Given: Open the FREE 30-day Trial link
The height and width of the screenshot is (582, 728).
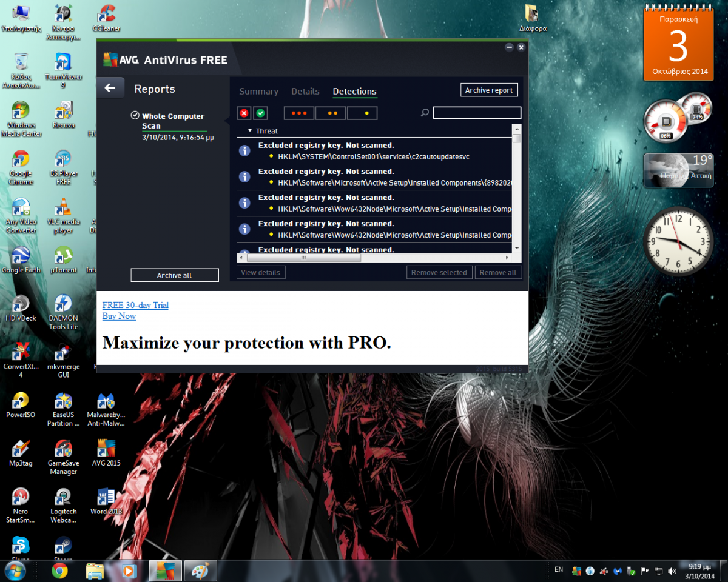Looking at the screenshot, I should (135, 305).
